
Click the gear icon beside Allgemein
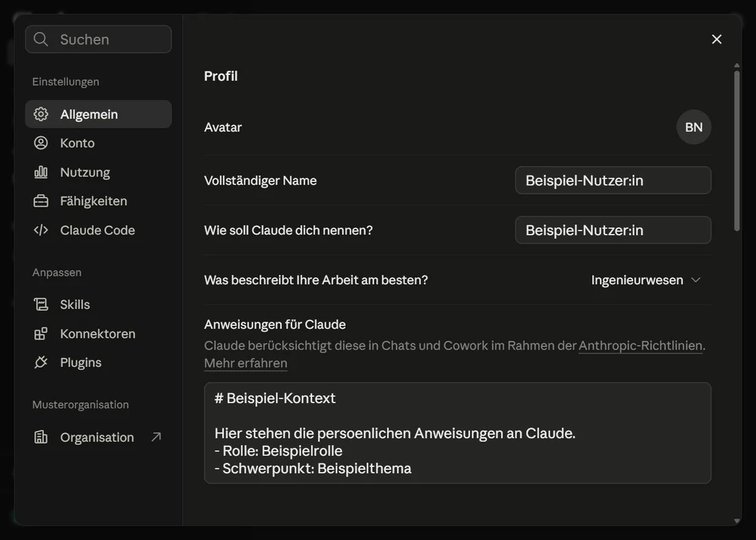[x=41, y=114]
